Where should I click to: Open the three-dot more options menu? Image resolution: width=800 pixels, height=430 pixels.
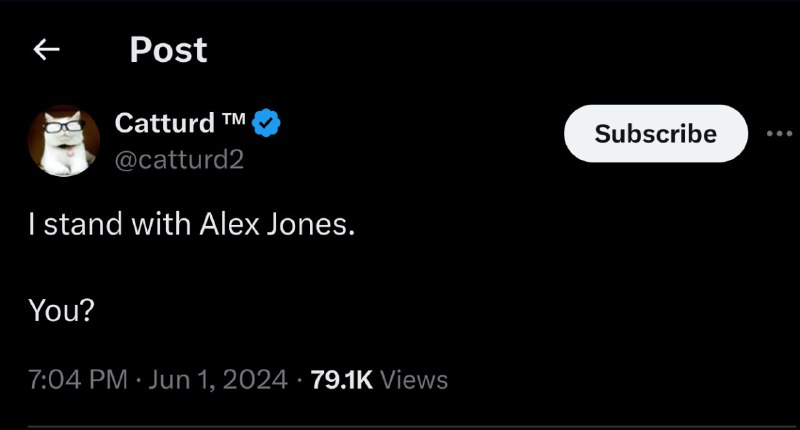coord(779,134)
